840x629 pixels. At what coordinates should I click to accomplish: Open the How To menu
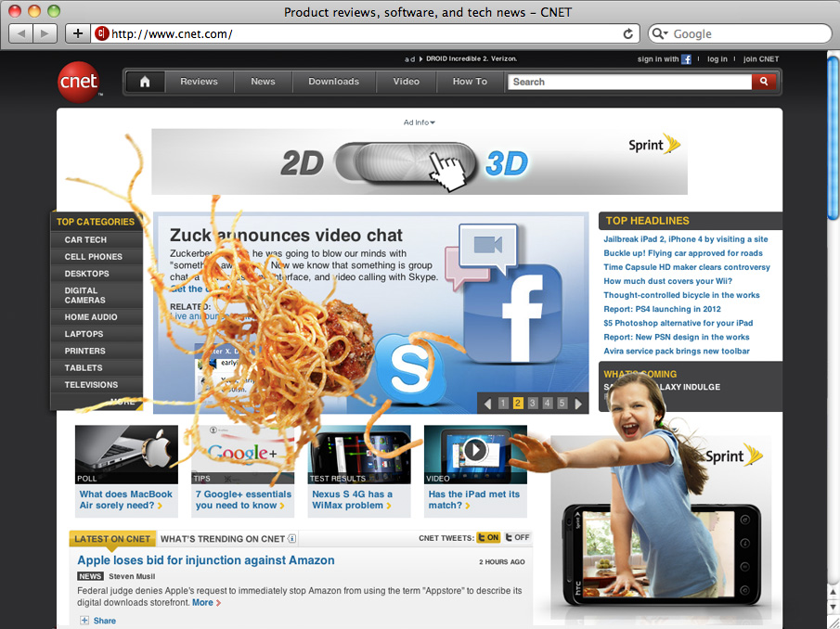[x=470, y=82]
